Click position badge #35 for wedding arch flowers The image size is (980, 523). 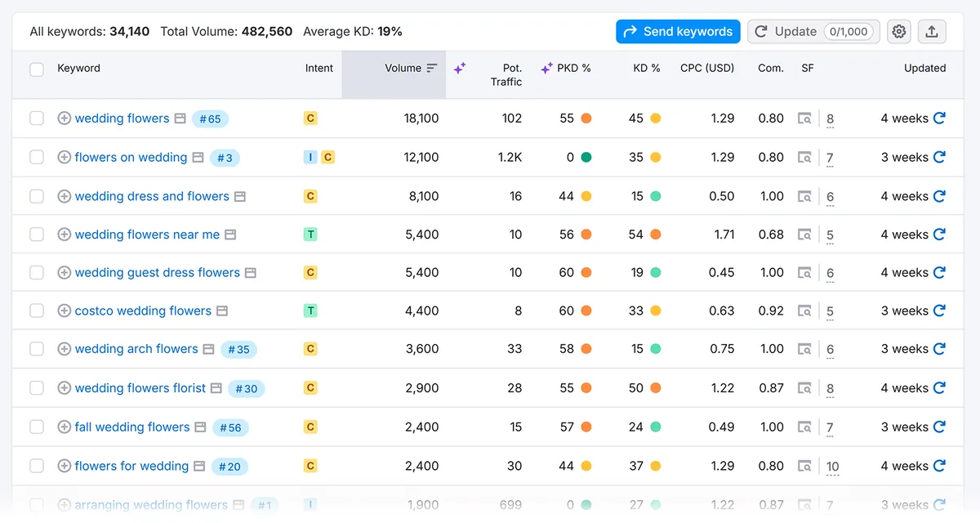[238, 350]
